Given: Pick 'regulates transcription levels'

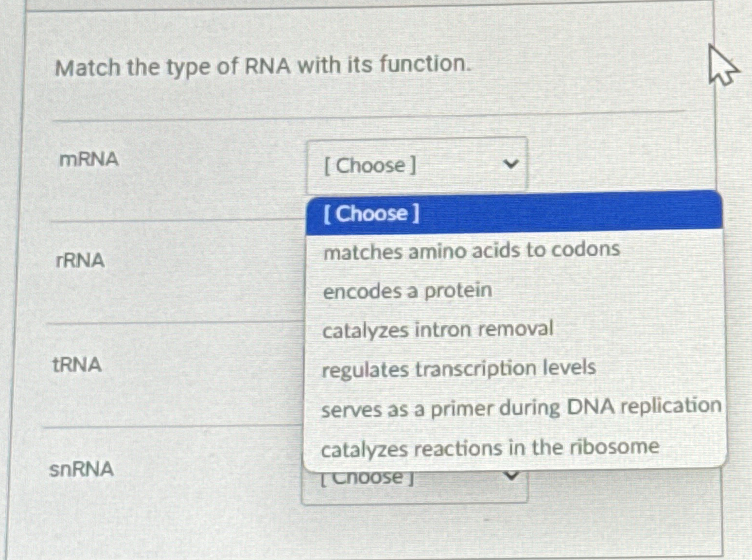Looking at the screenshot, I should coord(458,368).
